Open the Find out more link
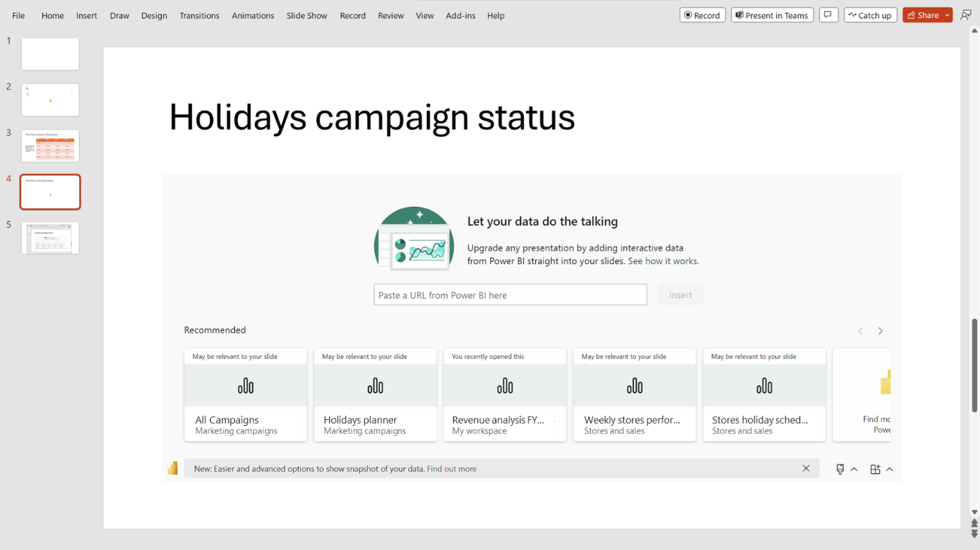Screen dimensions: 980x550 [x=451, y=469]
